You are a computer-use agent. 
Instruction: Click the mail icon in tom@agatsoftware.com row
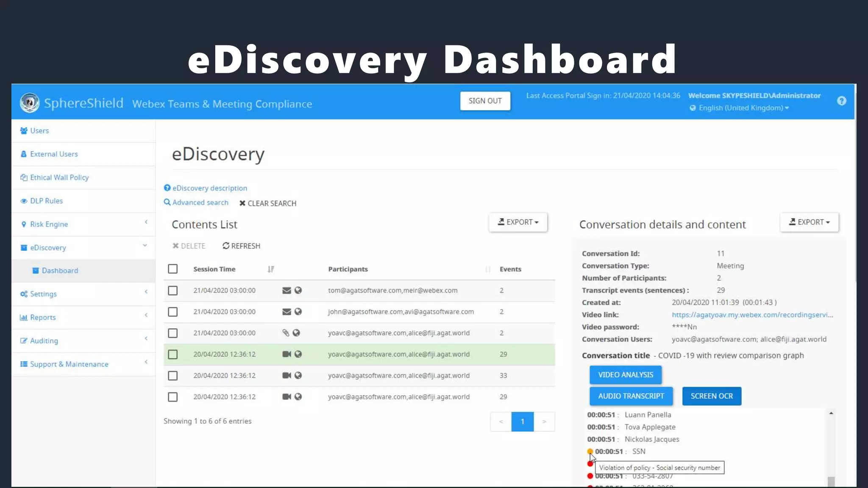click(x=287, y=291)
